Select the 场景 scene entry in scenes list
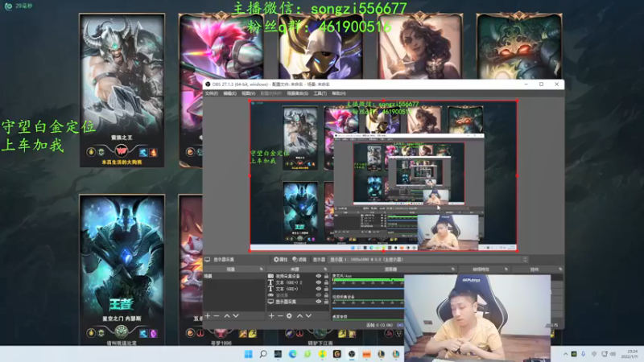 click(234, 276)
